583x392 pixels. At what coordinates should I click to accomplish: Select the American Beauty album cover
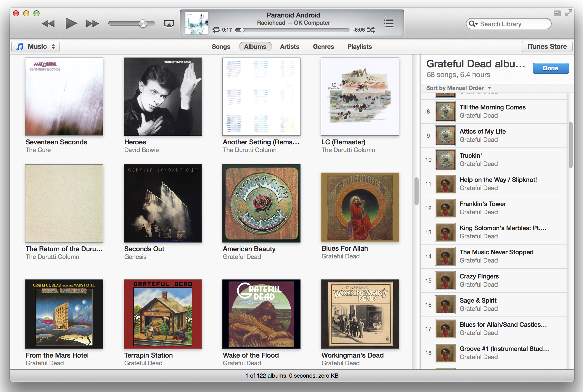(x=261, y=203)
